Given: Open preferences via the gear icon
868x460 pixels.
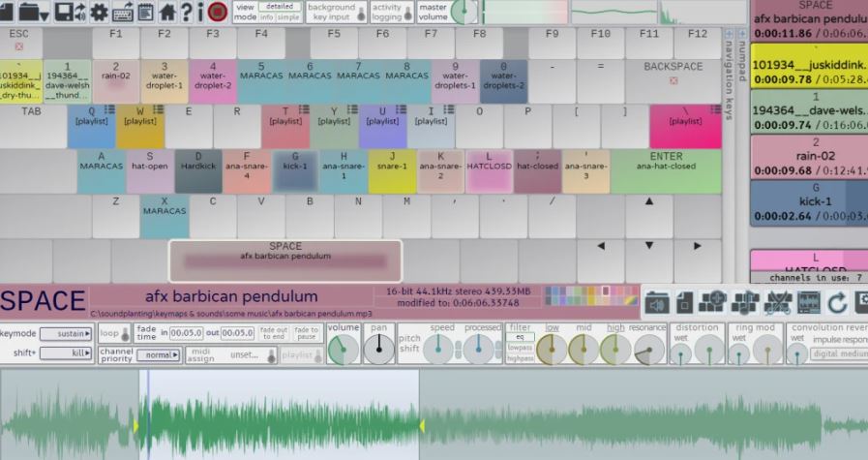Looking at the screenshot, I should point(99,12).
